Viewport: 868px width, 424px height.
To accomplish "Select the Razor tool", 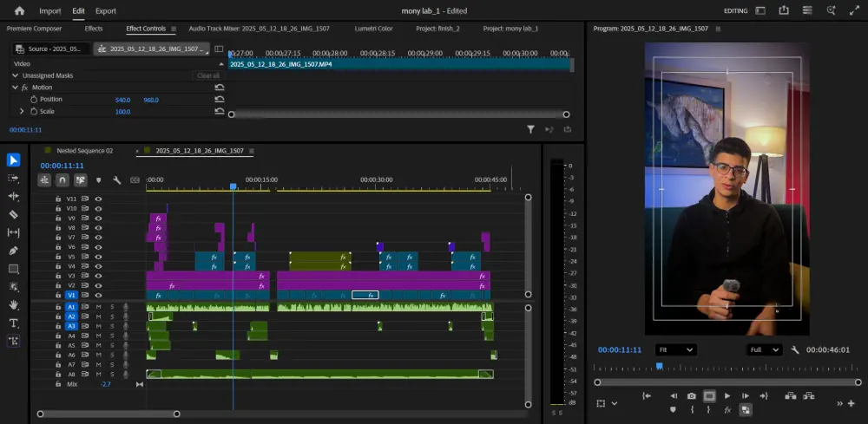I will pos(13,214).
